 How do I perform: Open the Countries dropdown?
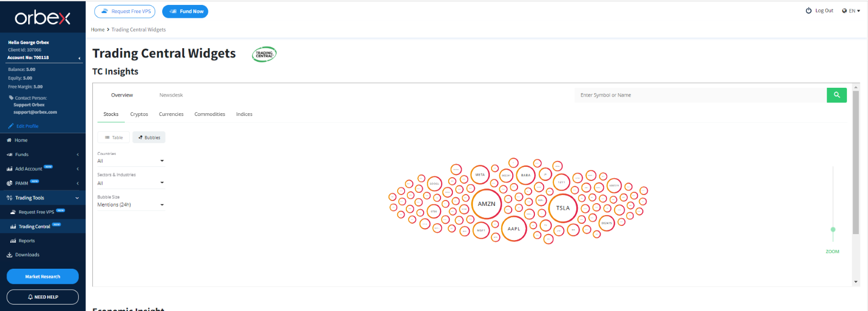[x=131, y=161]
